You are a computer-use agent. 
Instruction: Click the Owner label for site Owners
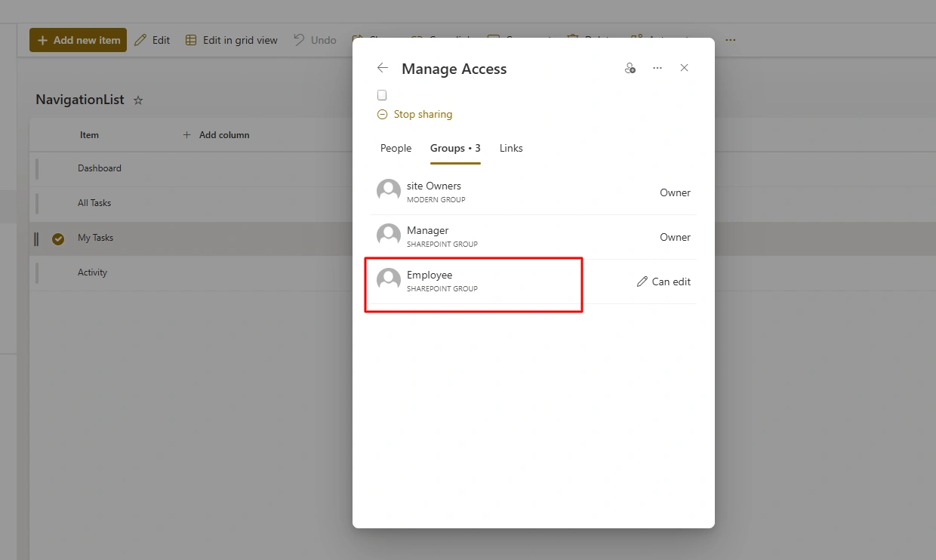tap(675, 192)
